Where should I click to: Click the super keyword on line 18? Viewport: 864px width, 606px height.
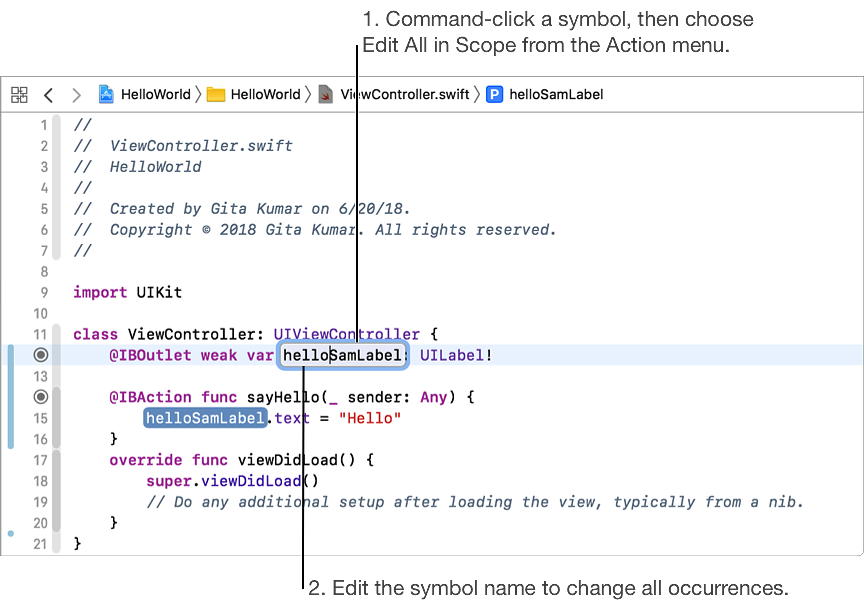pos(169,481)
